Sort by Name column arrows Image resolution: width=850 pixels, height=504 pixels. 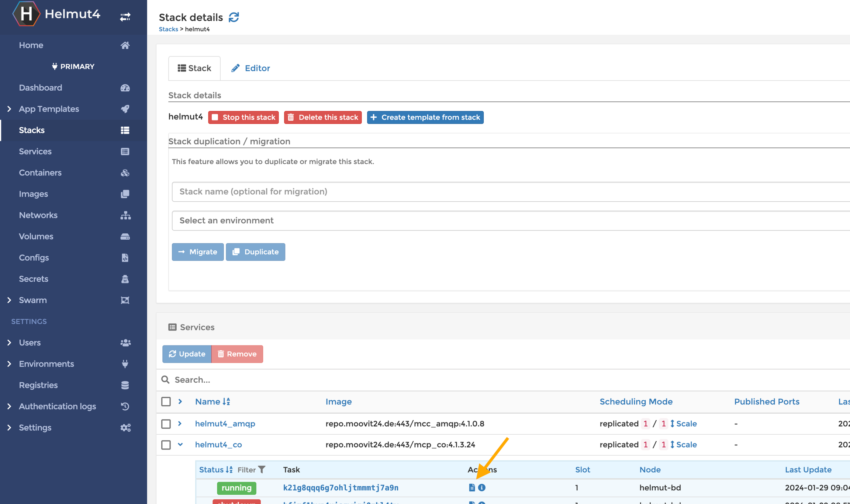tap(226, 402)
